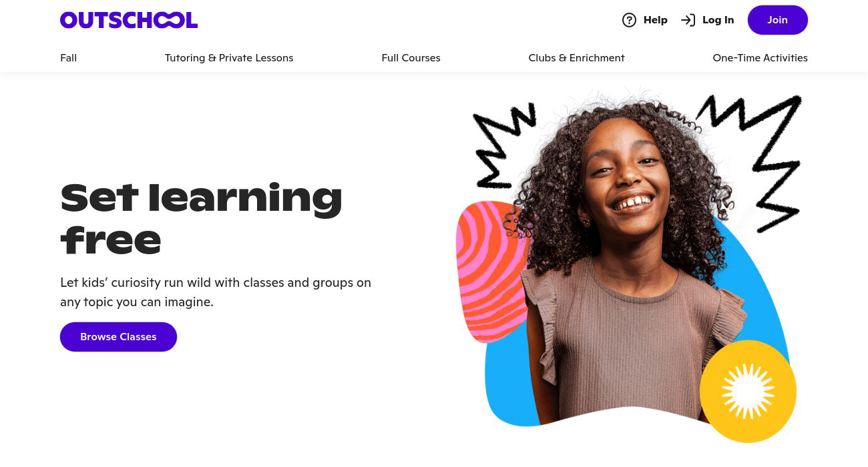The width and height of the screenshot is (868, 467).
Task: Select the Log In link text
Action: click(x=718, y=20)
